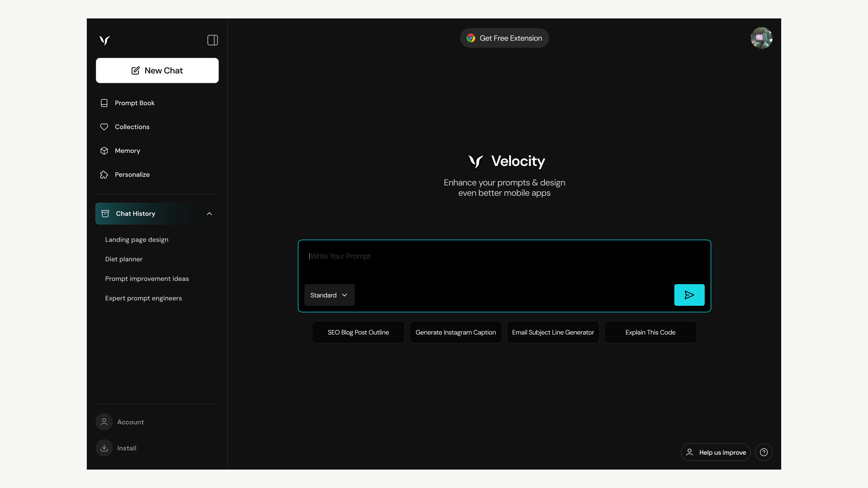The width and height of the screenshot is (868, 488).
Task: Select the Diet planner conversation
Action: coord(123,259)
